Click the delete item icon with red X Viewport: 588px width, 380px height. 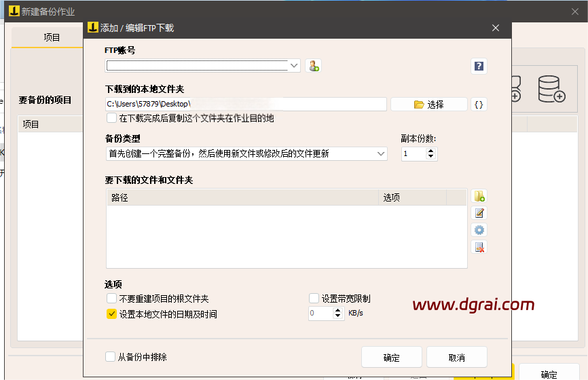(479, 248)
